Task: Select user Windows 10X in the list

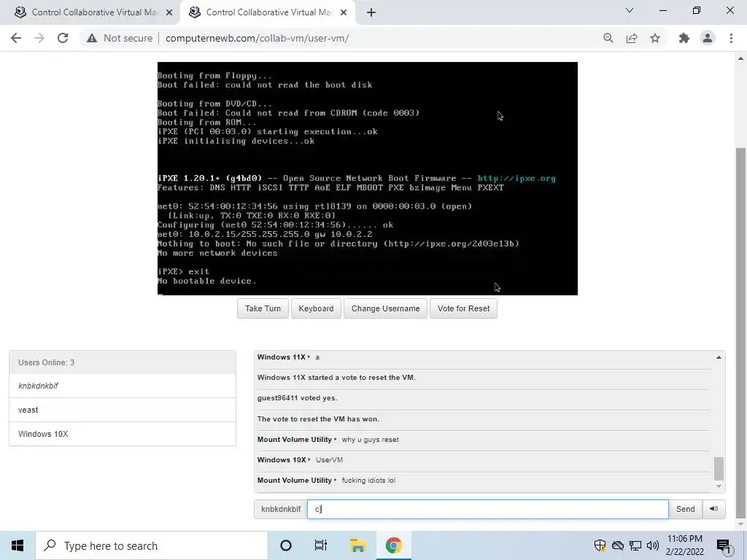Action: tap(123, 434)
